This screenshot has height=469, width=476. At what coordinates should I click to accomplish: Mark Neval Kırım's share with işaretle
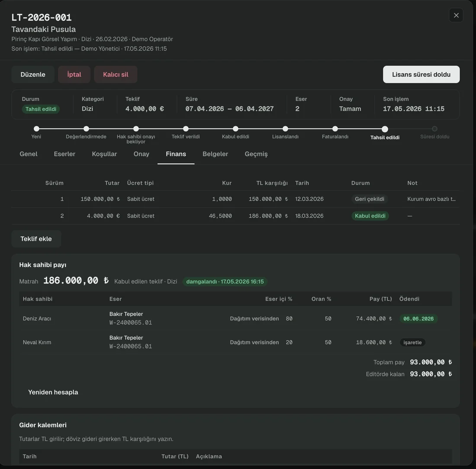pos(412,342)
